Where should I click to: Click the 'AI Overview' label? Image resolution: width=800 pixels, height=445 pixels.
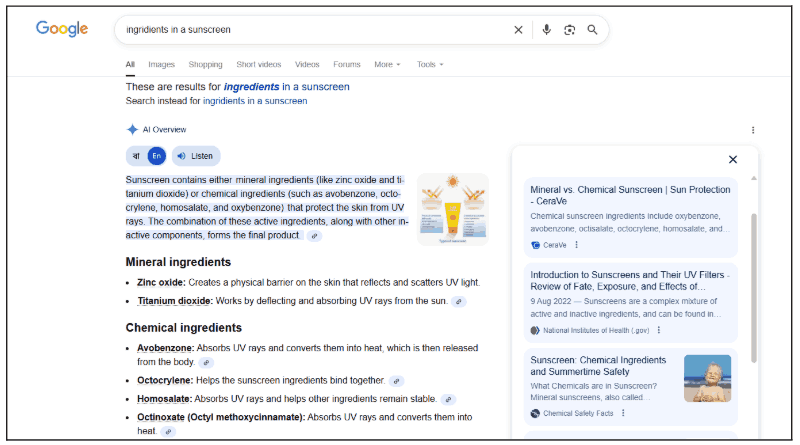(x=164, y=130)
